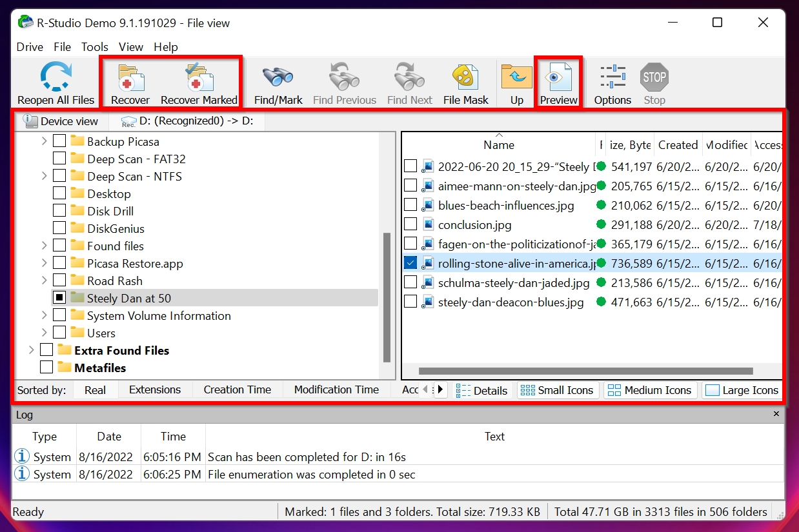Switch to Small Icons view
799x532 pixels.
click(557, 390)
